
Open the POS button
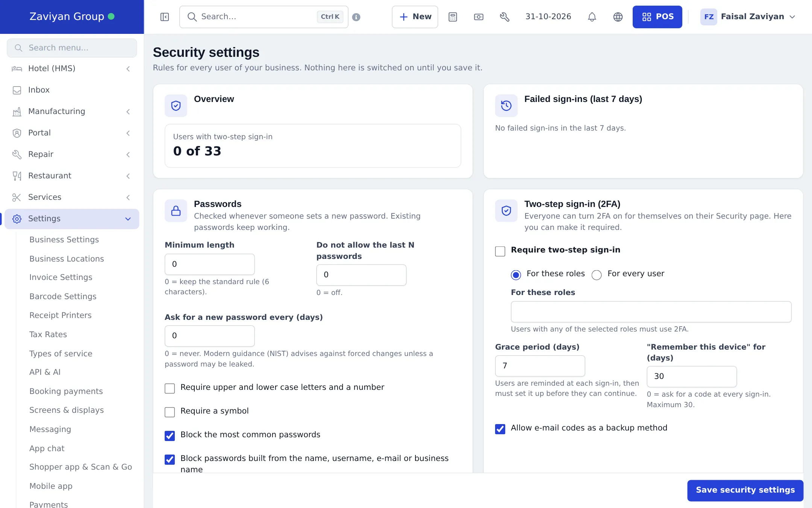coord(657,17)
